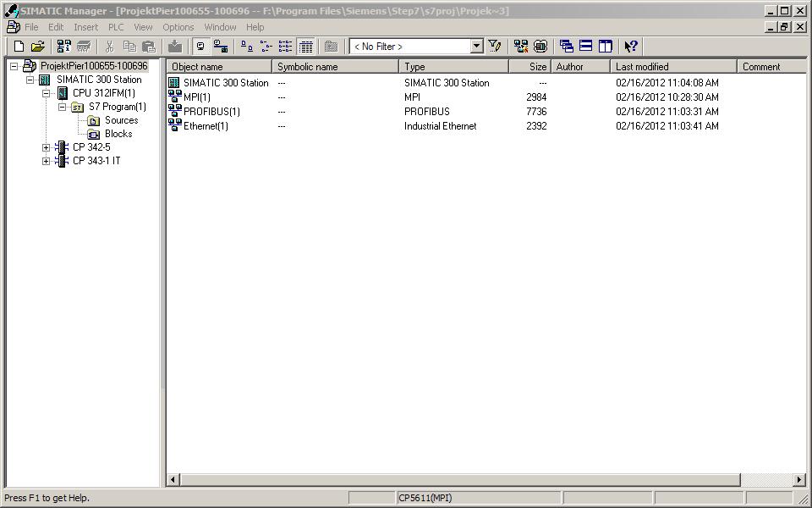Viewport: 812px width, 508px height.
Task: Open Configure Network from the toolbar
Action: [521, 47]
